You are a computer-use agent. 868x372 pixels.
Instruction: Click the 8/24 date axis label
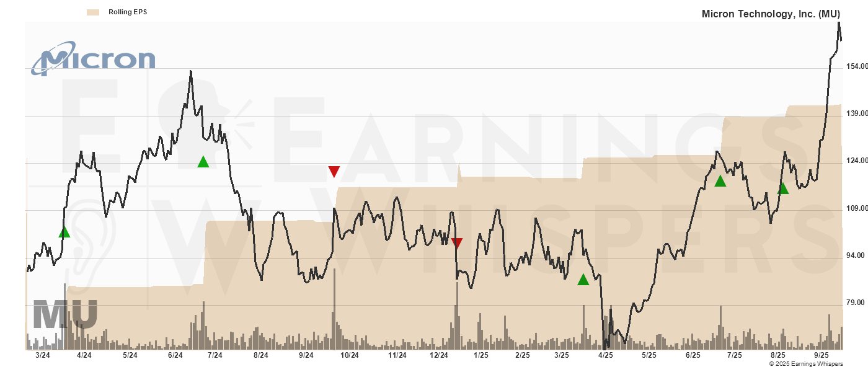(x=261, y=355)
